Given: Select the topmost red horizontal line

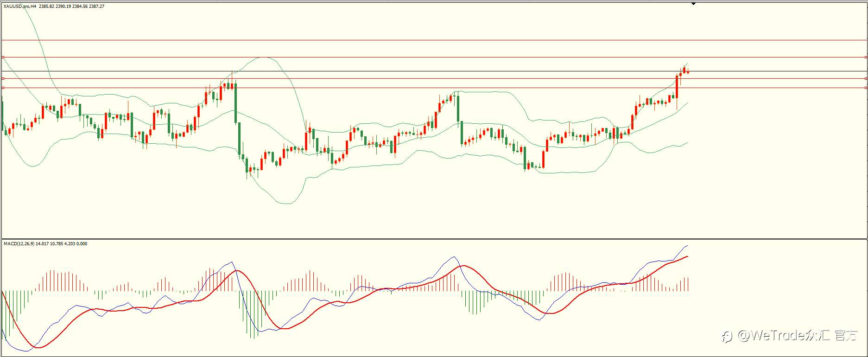Looking at the screenshot, I should pyautogui.click(x=434, y=40).
